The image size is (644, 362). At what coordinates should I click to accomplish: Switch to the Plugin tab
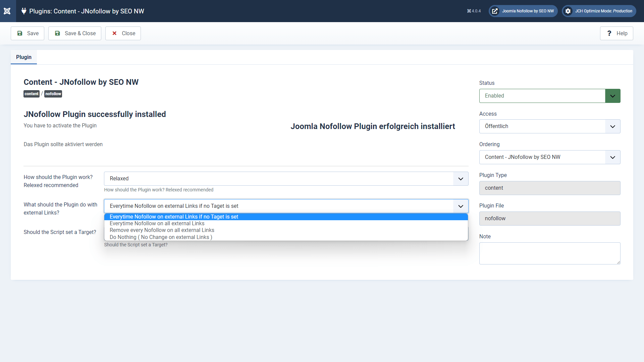point(24,57)
